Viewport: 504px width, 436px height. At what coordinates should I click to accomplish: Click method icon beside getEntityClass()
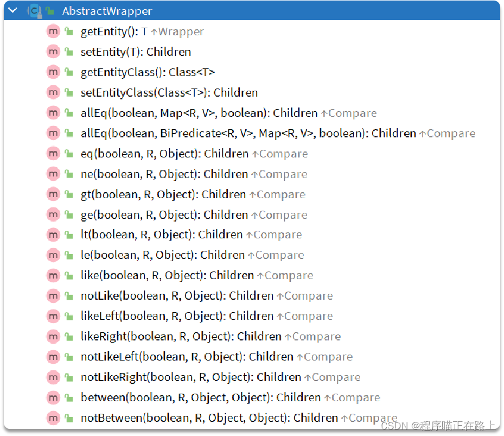53,72
